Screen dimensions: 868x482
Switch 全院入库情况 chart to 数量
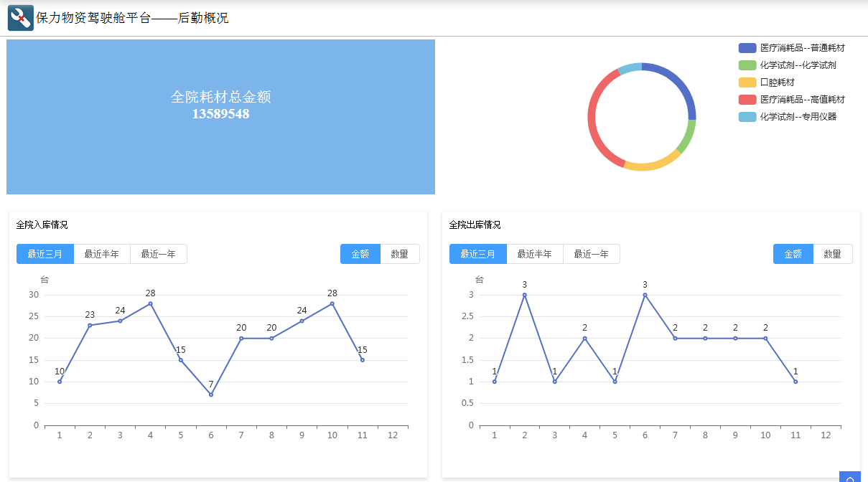tap(400, 254)
